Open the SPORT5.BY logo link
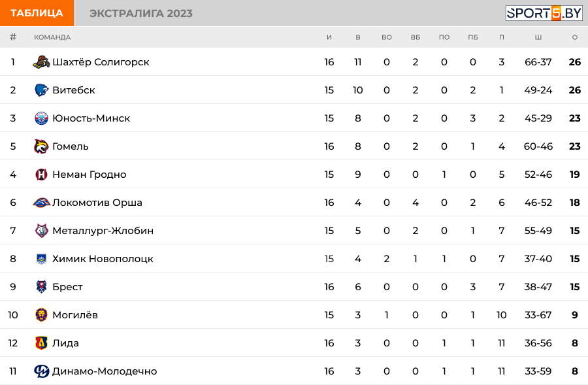The image size is (588, 385). tap(544, 13)
